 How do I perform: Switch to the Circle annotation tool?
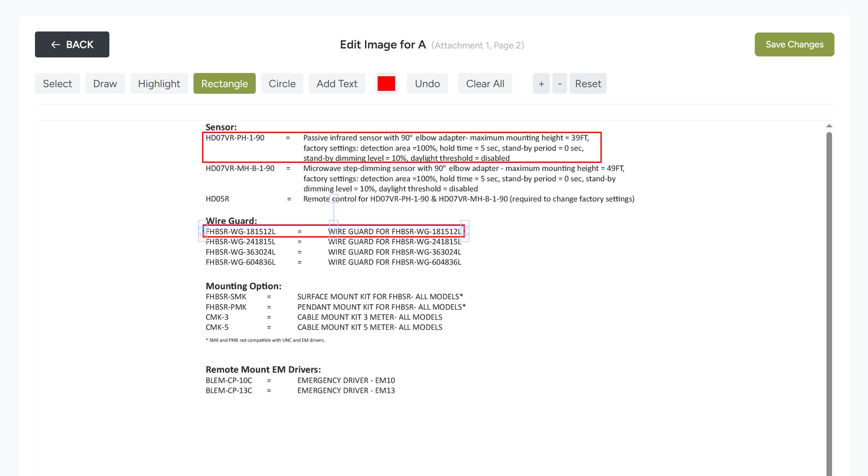tap(282, 83)
